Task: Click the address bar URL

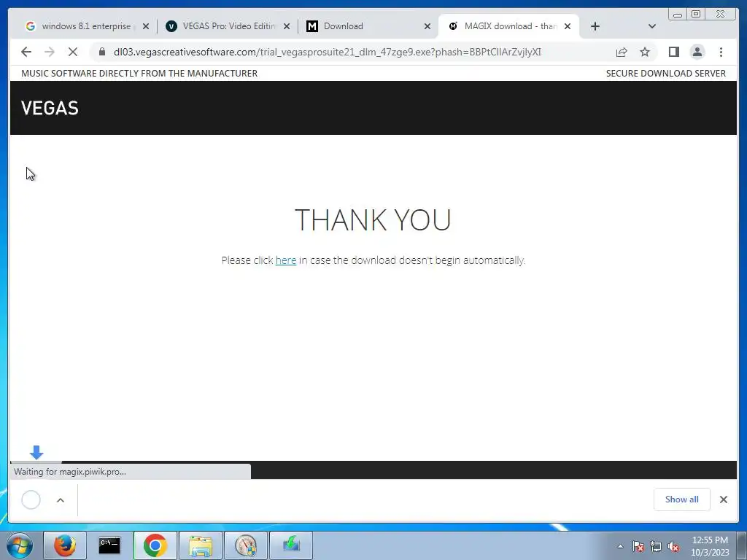Action: 328,52
